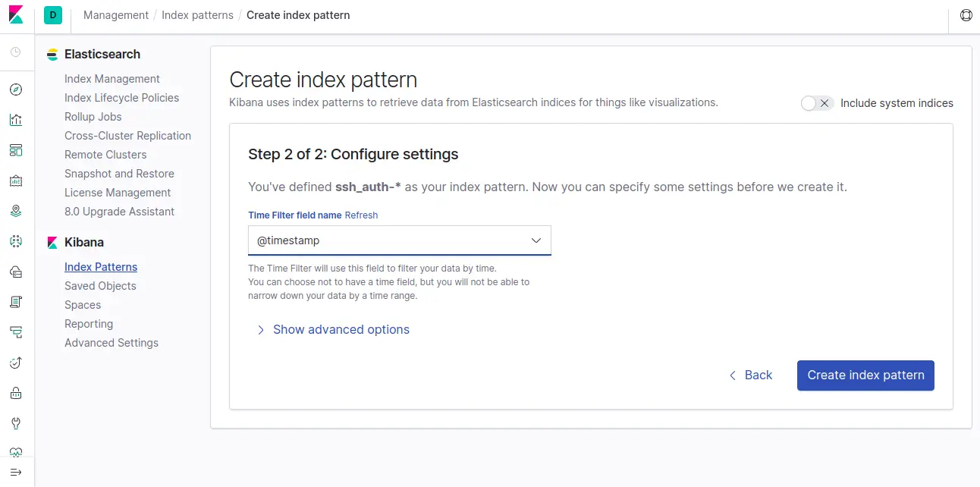Open Discover from the compass icon
980x487 pixels.
coord(16,90)
